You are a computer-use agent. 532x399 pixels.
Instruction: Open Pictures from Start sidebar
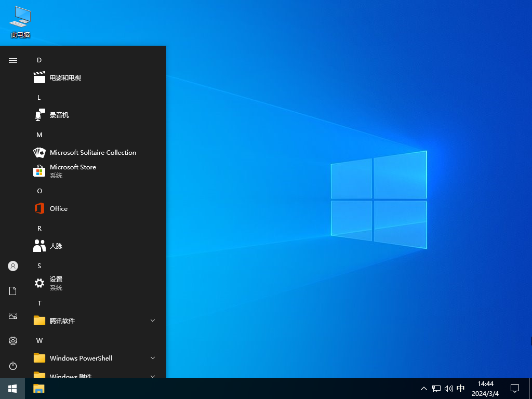point(13,316)
